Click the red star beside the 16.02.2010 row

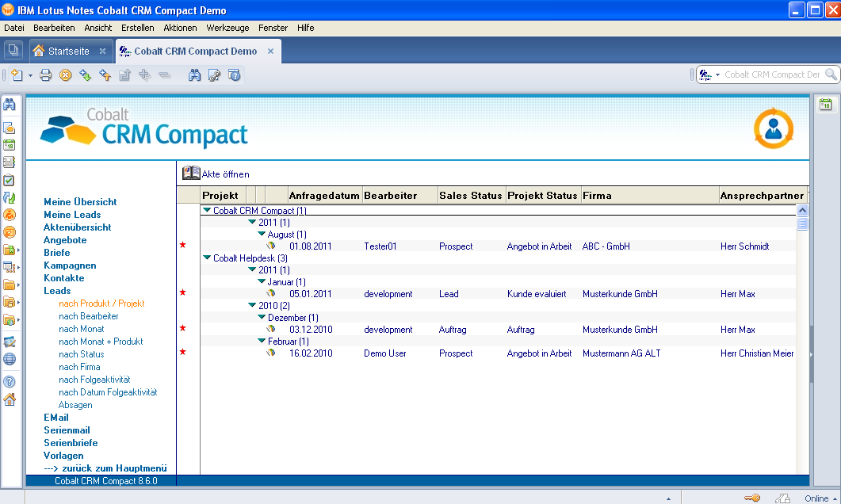[183, 352]
